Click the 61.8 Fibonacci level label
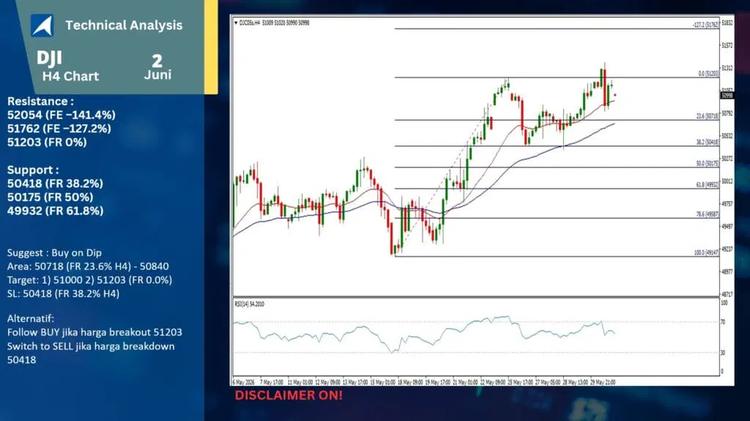Image resolution: width=750 pixels, height=421 pixels. 707,185
